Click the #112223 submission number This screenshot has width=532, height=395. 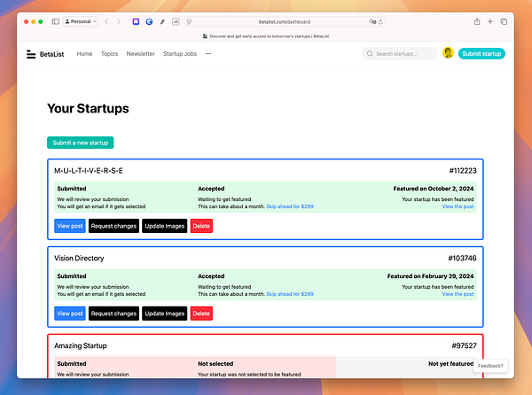pos(463,171)
